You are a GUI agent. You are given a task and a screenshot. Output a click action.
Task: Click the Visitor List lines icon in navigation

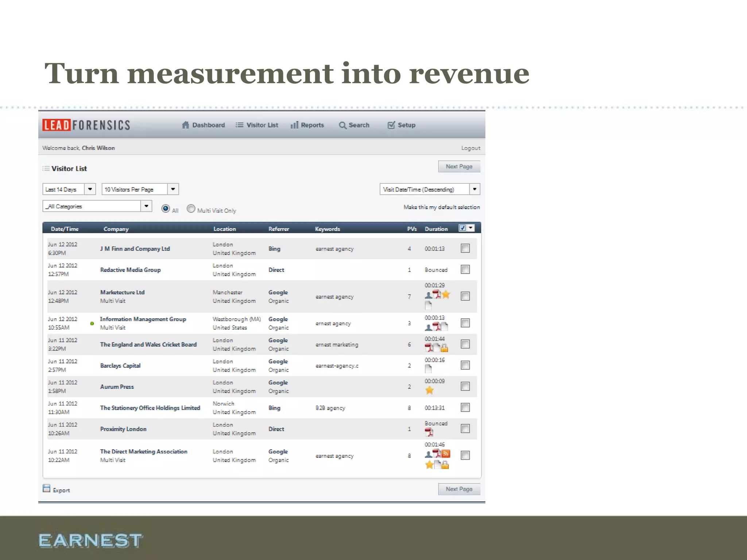point(239,125)
